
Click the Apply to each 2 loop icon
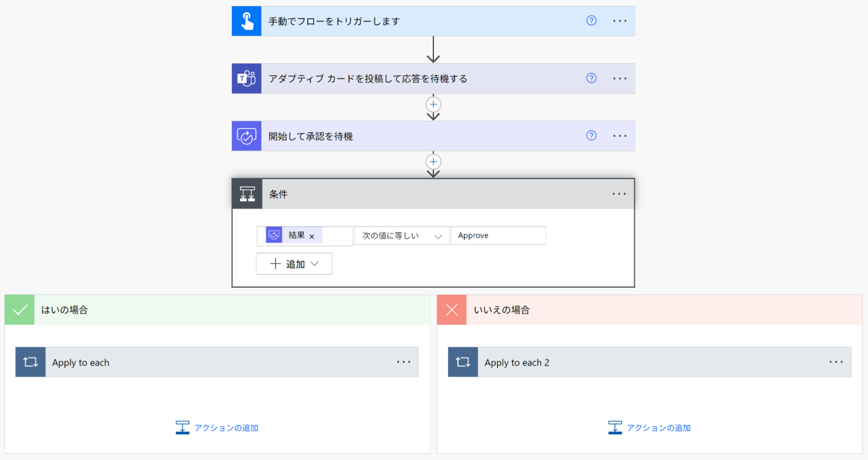[x=463, y=362]
